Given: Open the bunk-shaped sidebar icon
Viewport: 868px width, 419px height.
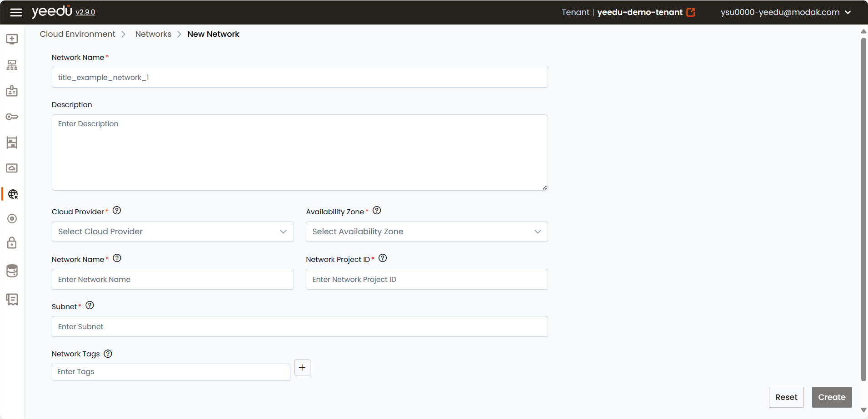Looking at the screenshot, I should coord(12,143).
